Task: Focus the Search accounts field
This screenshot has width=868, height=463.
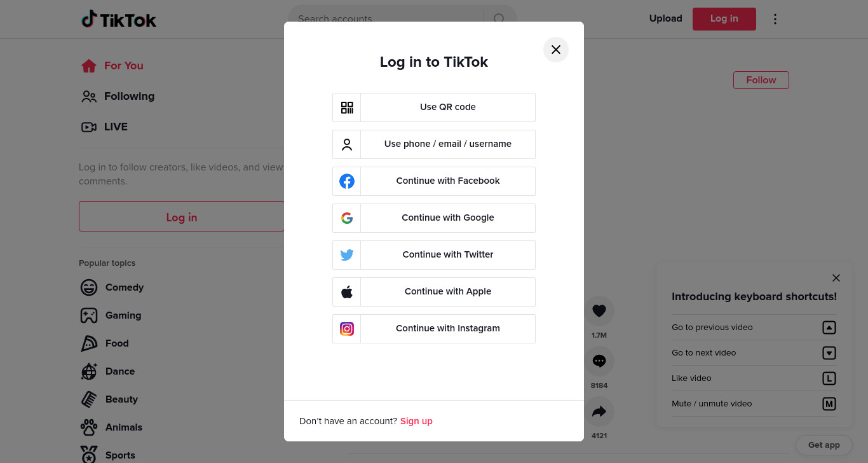Action: pos(388,19)
